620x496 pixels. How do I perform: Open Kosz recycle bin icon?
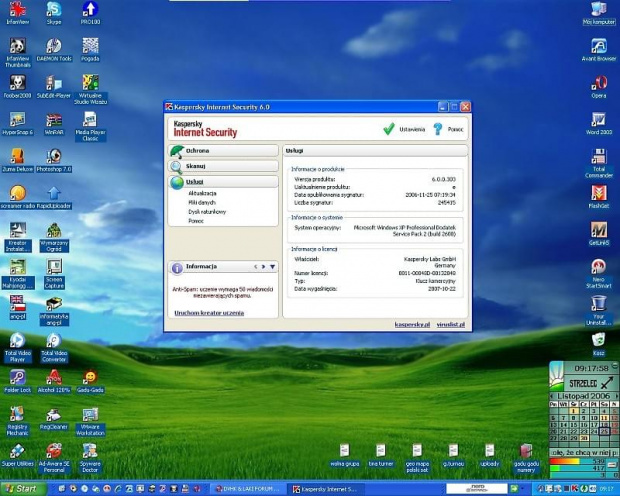tap(599, 344)
